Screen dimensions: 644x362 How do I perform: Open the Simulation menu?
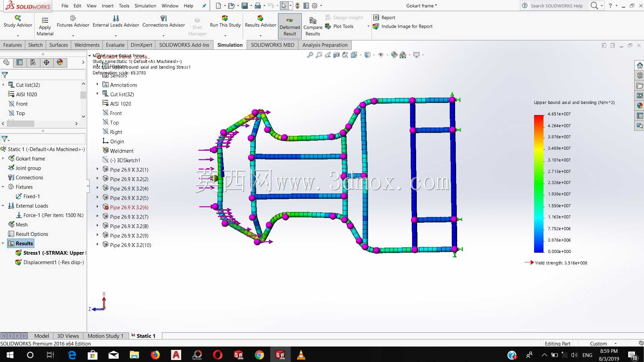pos(145,6)
